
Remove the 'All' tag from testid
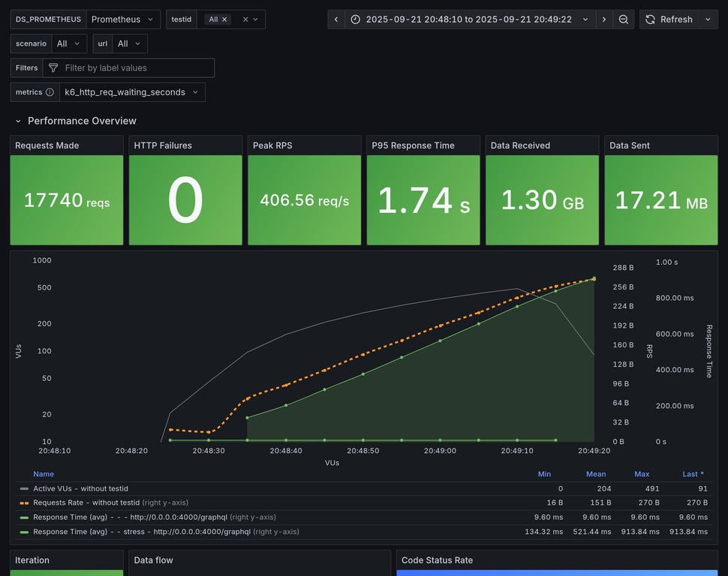tap(224, 19)
